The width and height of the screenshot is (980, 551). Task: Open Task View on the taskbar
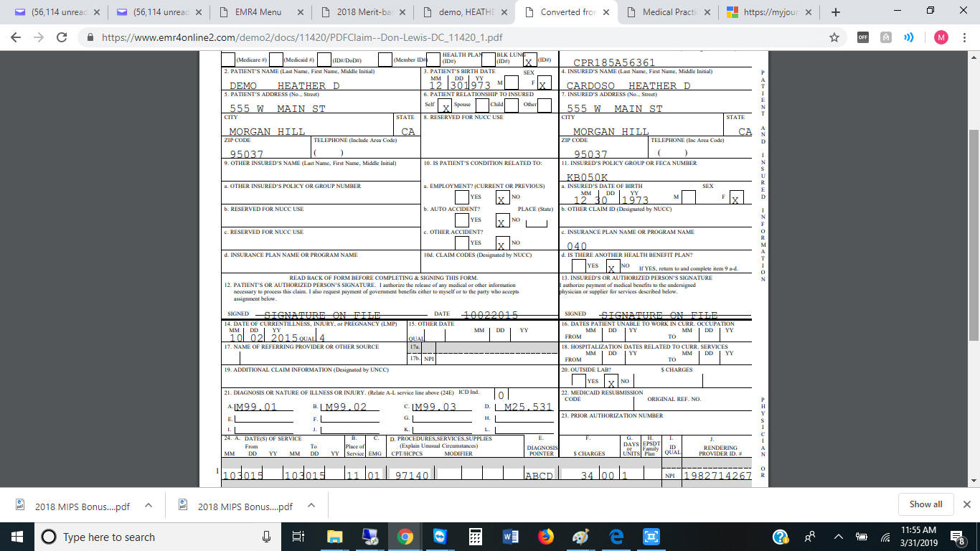pyautogui.click(x=299, y=537)
